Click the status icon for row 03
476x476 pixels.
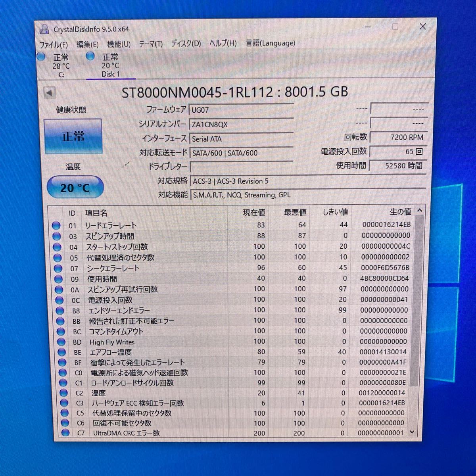(x=57, y=236)
